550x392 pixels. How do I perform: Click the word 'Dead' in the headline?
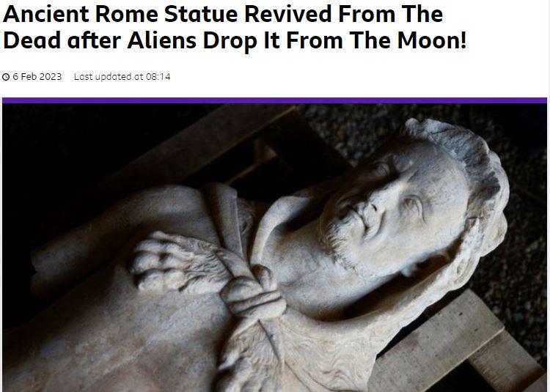[32, 40]
